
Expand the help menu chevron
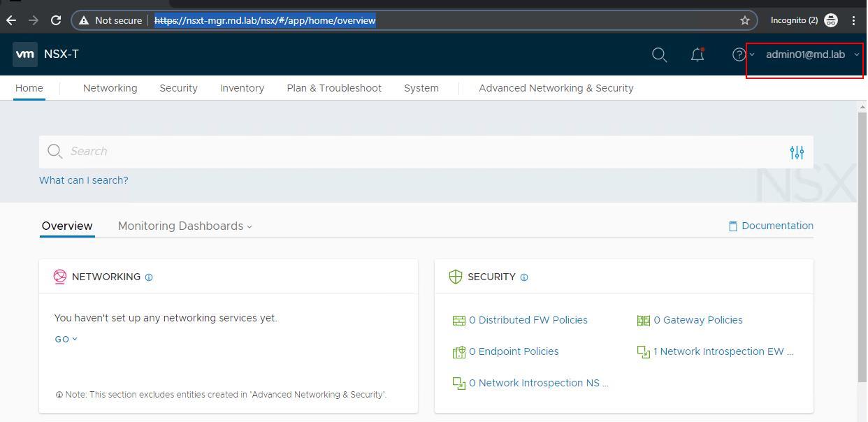pos(752,55)
